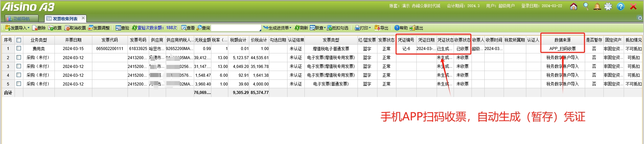
Task: Sort by 业务类型 column header
Action: [x=39, y=40]
